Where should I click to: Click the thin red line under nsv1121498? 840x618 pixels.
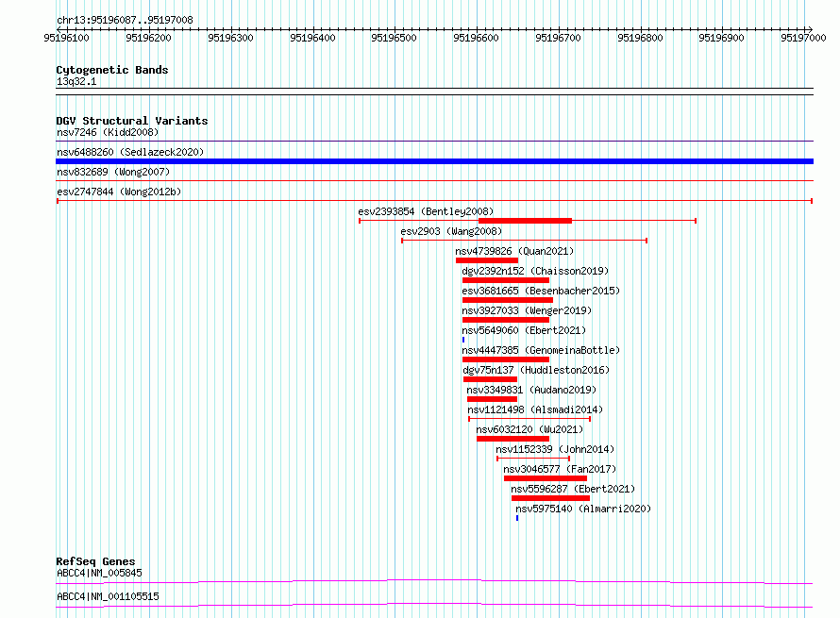click(529, 419)
